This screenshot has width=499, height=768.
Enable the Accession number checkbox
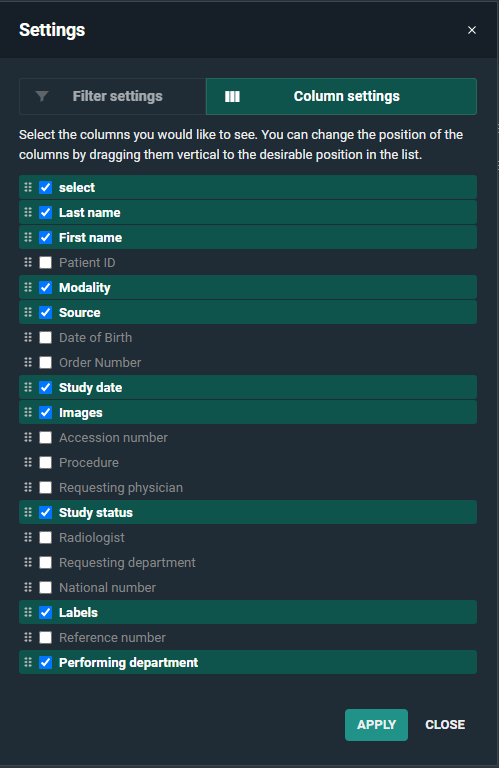click(46, 437)
